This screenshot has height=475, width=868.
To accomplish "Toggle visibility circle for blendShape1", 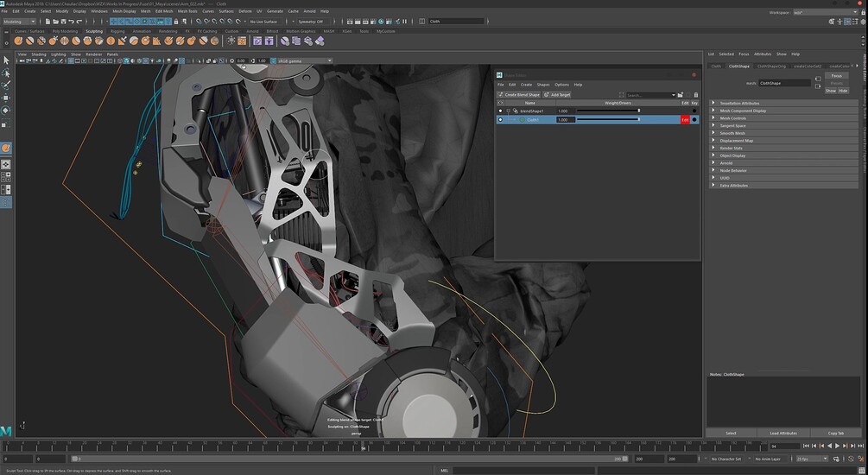I will click(x=500, y=111).
